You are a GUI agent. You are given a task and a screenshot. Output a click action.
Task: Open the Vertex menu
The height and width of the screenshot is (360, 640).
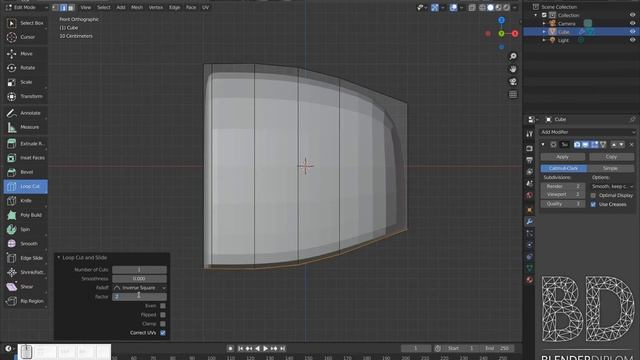point(156,7)
